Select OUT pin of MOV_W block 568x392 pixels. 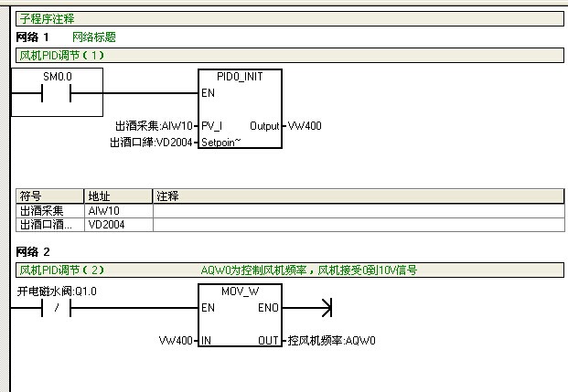click(268, 341)
